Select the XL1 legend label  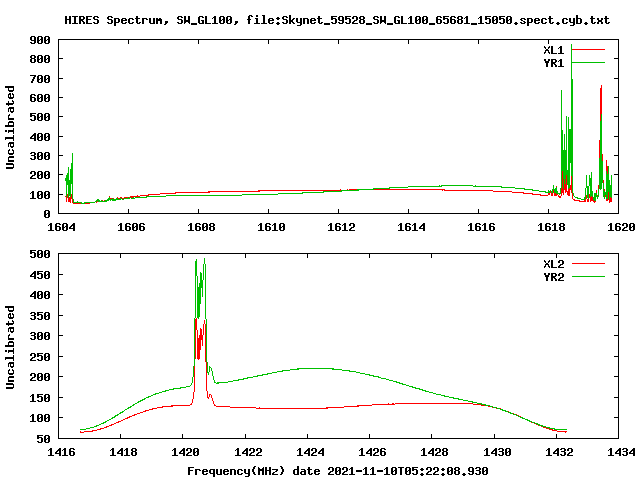click(553, 50)
